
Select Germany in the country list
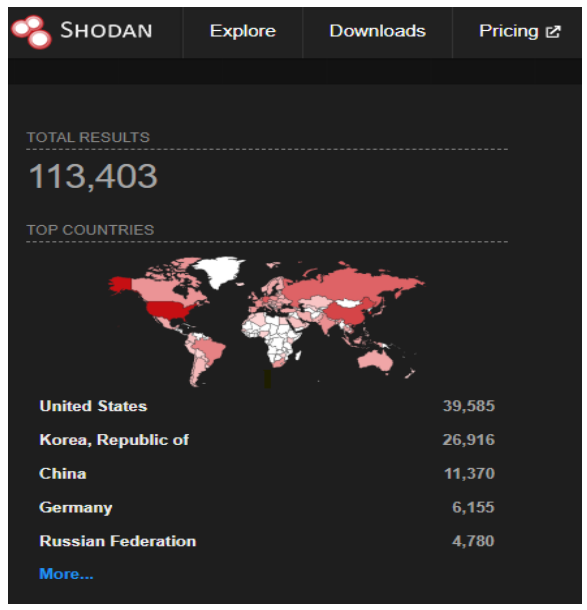point(76,508)
